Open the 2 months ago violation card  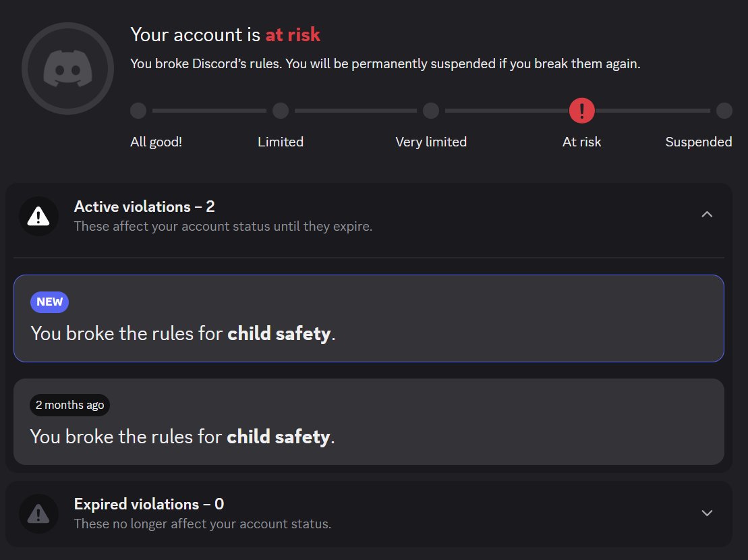(369, 422)
